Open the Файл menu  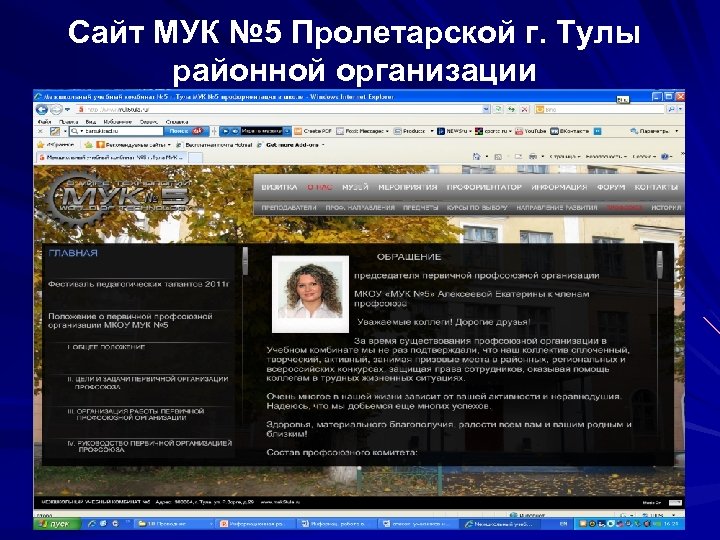point(45,122)
